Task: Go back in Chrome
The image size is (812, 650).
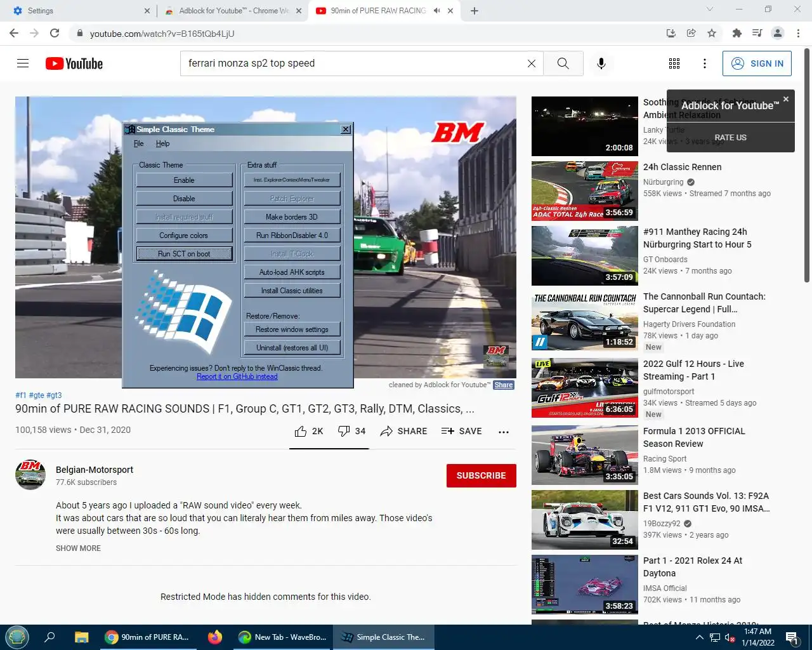Action: [x=14, y=33]
